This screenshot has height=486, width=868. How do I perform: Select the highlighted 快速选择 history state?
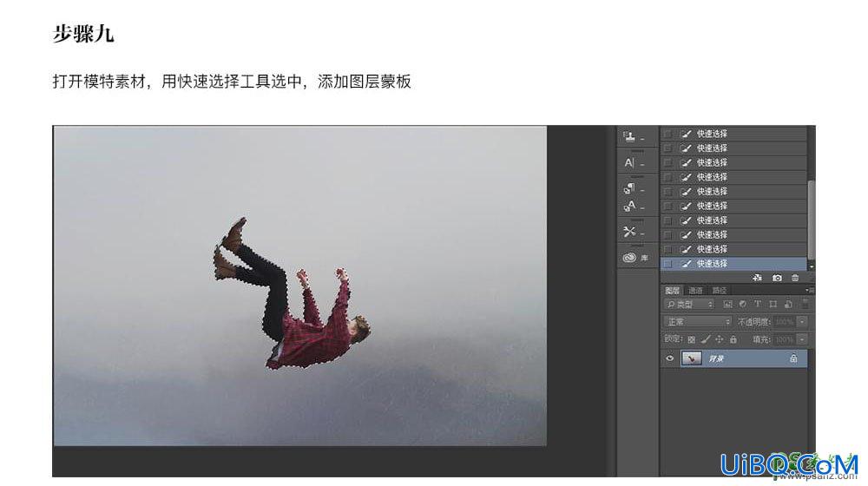click(x=734, y=264)
